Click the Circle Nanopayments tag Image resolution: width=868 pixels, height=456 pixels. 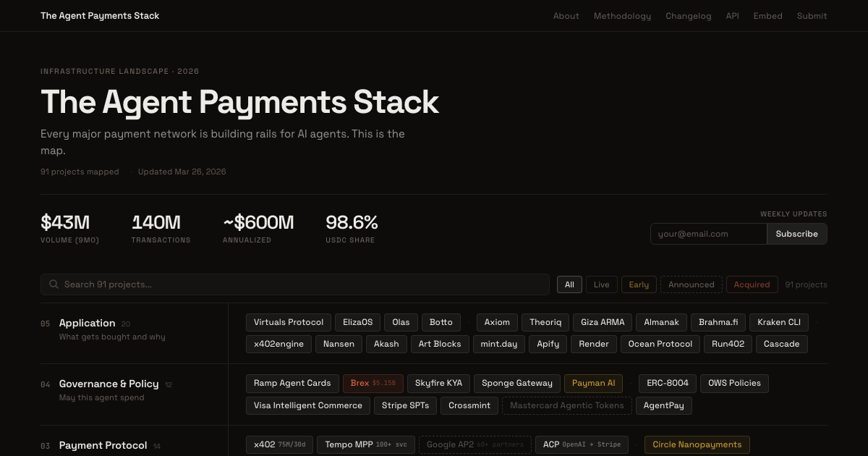[x=697, y=444]
